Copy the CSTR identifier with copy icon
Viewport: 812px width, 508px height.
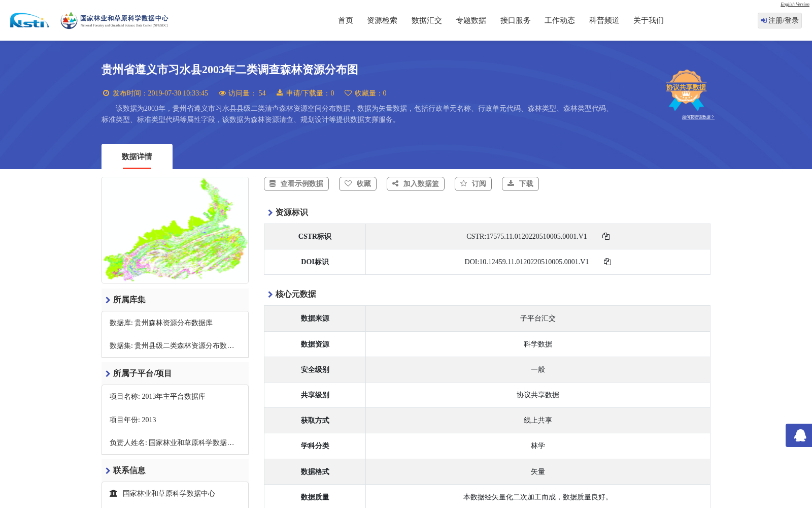click(x=606, y=236)
